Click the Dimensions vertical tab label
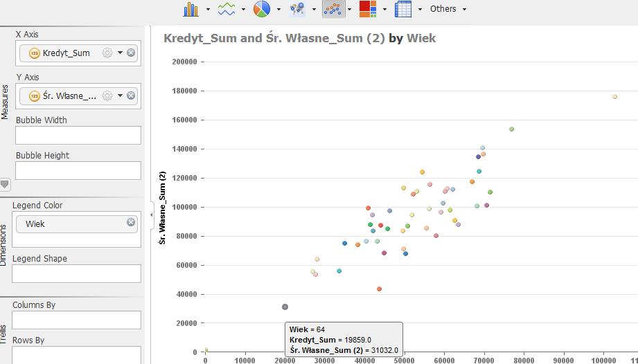The height and width of the screenshot is (364, 638). (3, 246)
